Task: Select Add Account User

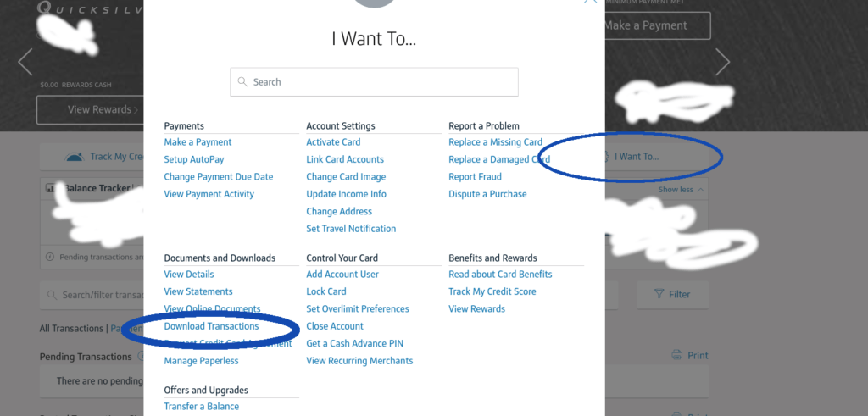Action: [342, 275]
